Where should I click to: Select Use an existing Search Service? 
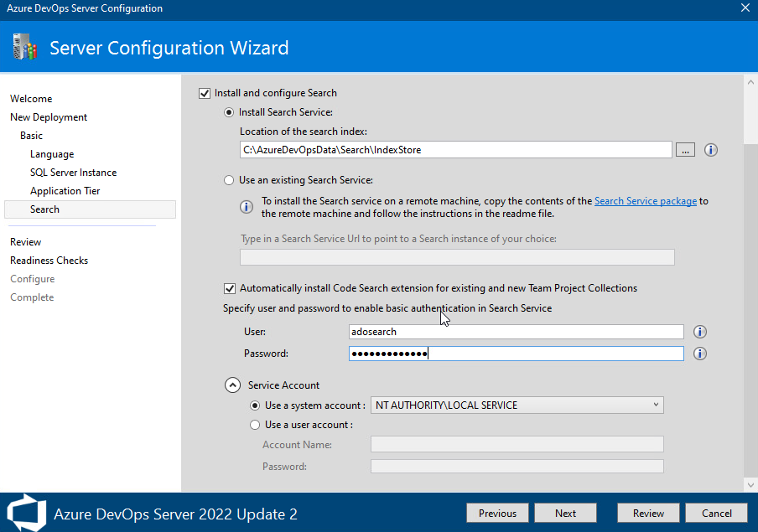pos(228,179)
